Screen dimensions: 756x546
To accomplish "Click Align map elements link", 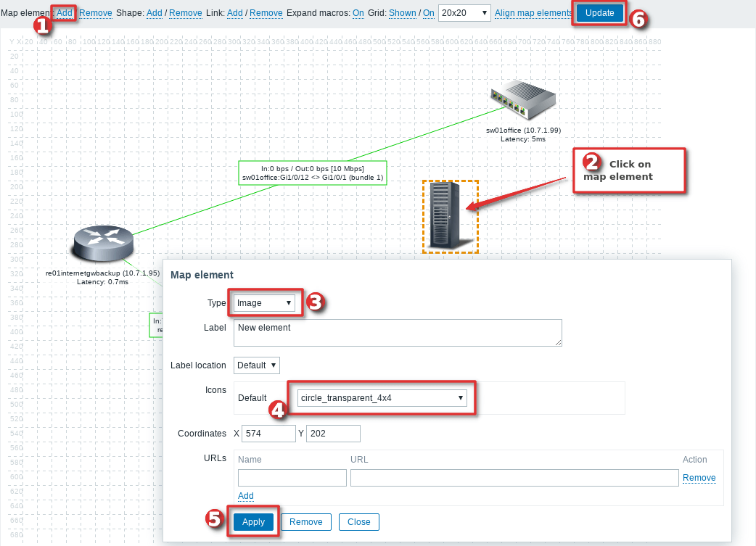I will click(x=533, y=13).
